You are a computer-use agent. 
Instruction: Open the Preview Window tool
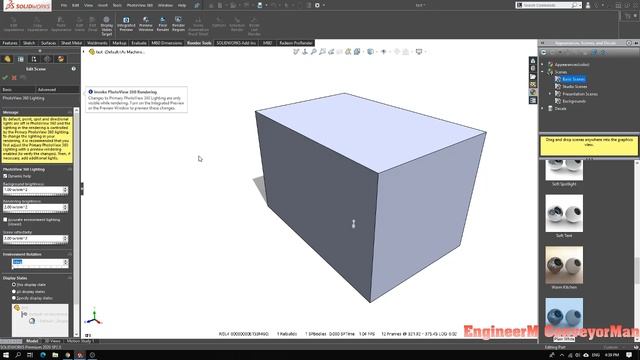click(x=146, y=24)
